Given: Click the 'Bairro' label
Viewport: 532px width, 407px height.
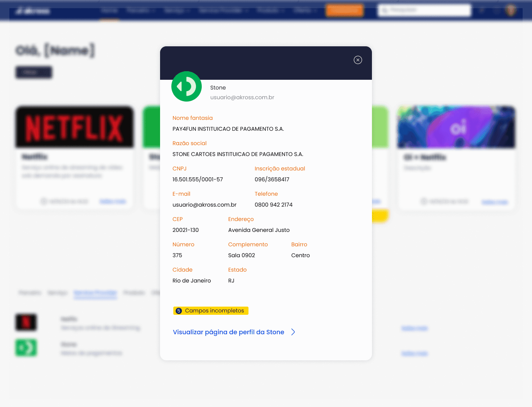Looking at the screenshot, I should (299, 244).
